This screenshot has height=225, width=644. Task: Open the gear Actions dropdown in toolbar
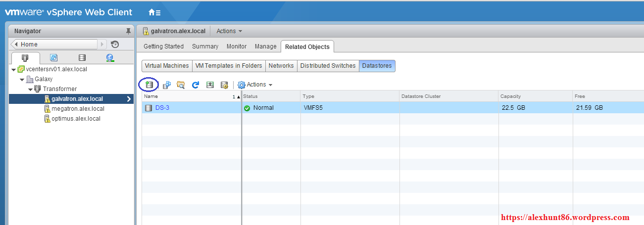255,85
